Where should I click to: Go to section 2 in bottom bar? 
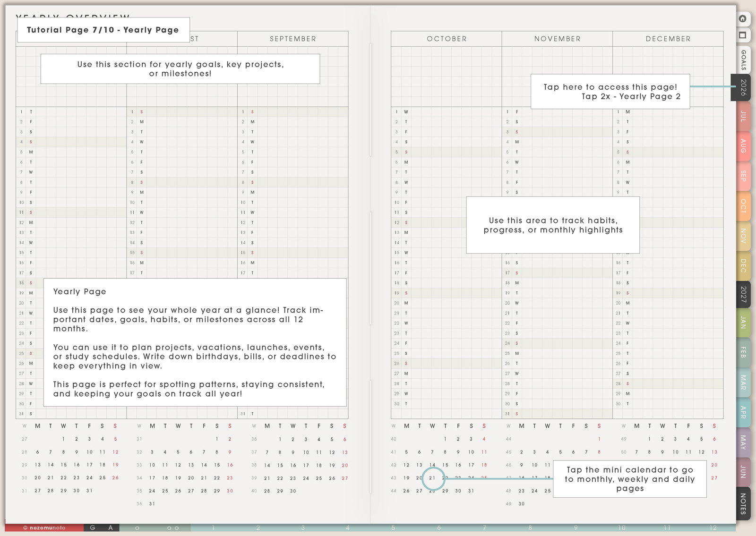[x=258, y=527]
